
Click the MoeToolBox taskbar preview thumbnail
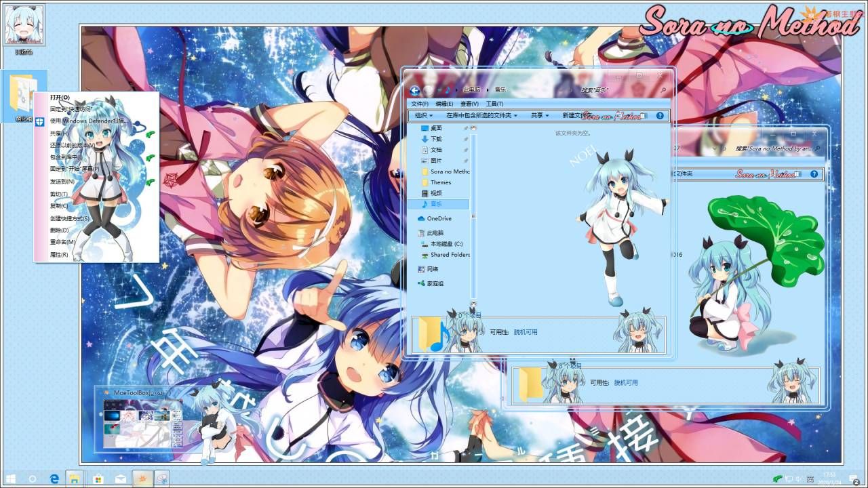[142, 422]
